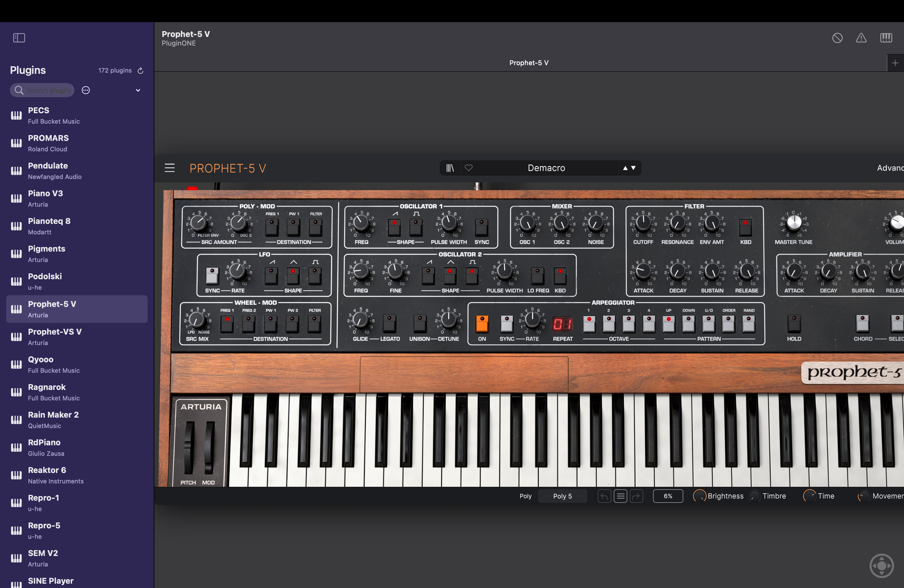Viewport: 904px width, 588px height.
Task: Open plugin filter options (ellipsis circle)
Action: pos(86,90)
